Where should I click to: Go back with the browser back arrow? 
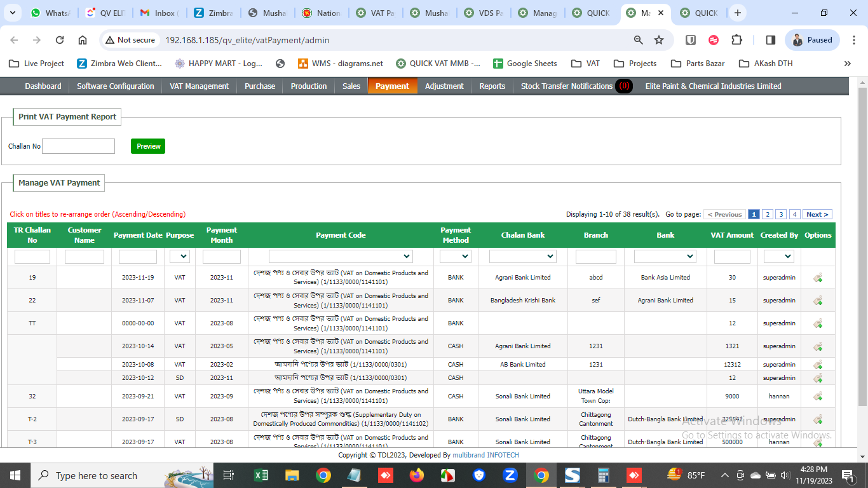pyautogui.click(x=14, y=40)
